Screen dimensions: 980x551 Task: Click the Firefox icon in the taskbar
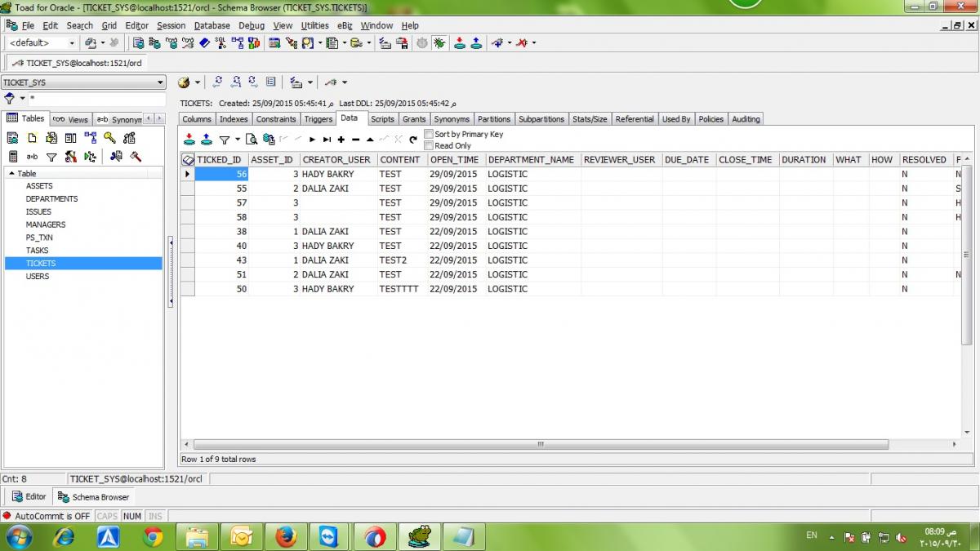pyautogui.click(x=285, y=536)
